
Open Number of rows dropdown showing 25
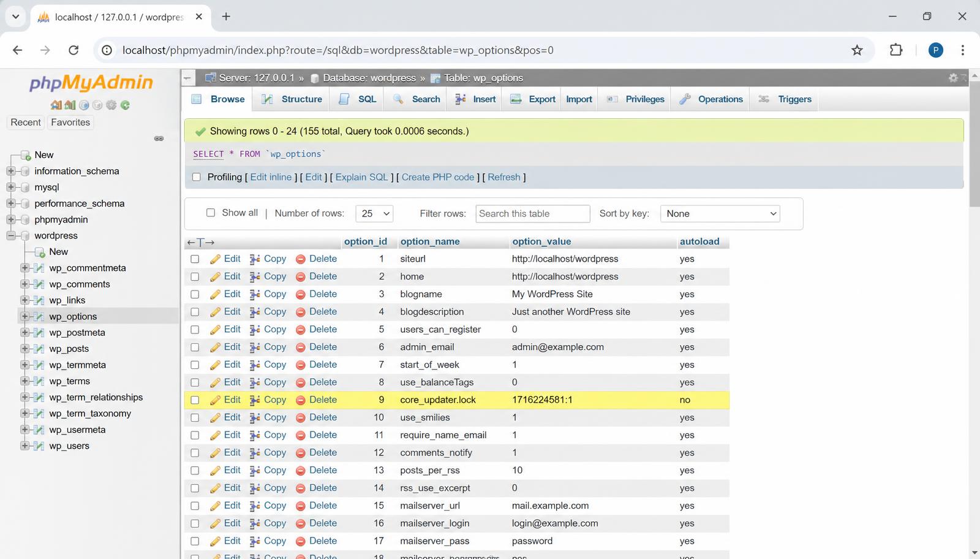(374, 213)
